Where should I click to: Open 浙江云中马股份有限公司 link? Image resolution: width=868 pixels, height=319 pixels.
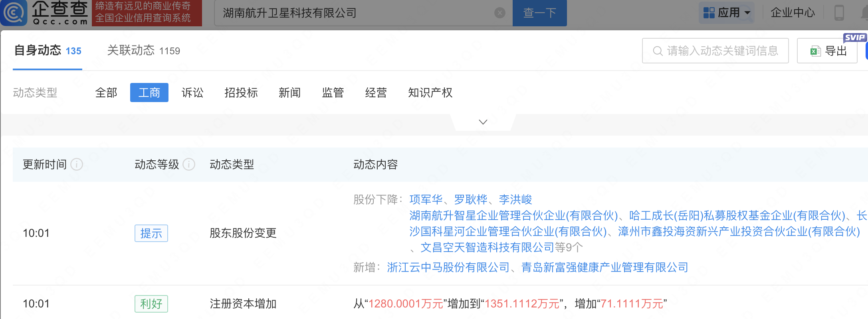tap(448, 267)
